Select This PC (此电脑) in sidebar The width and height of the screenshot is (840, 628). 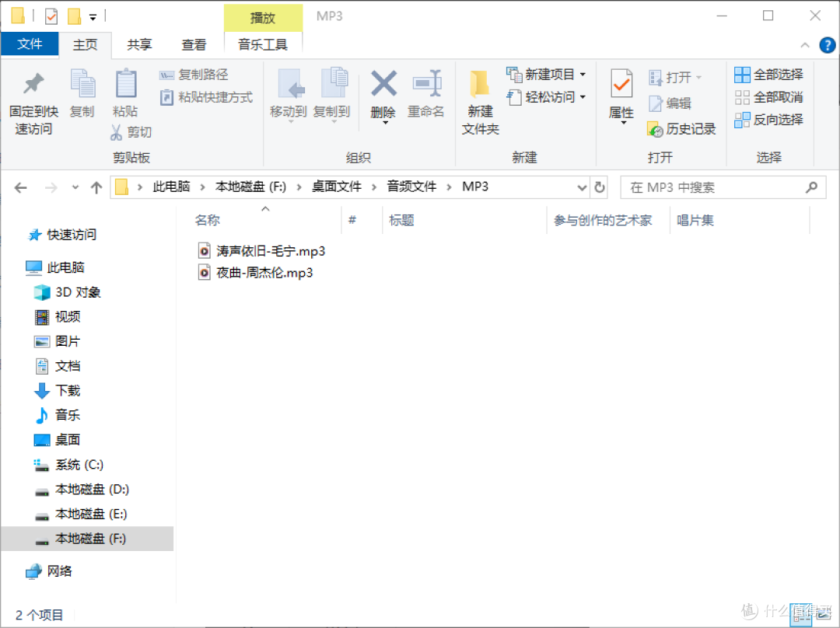click(55, 267)
